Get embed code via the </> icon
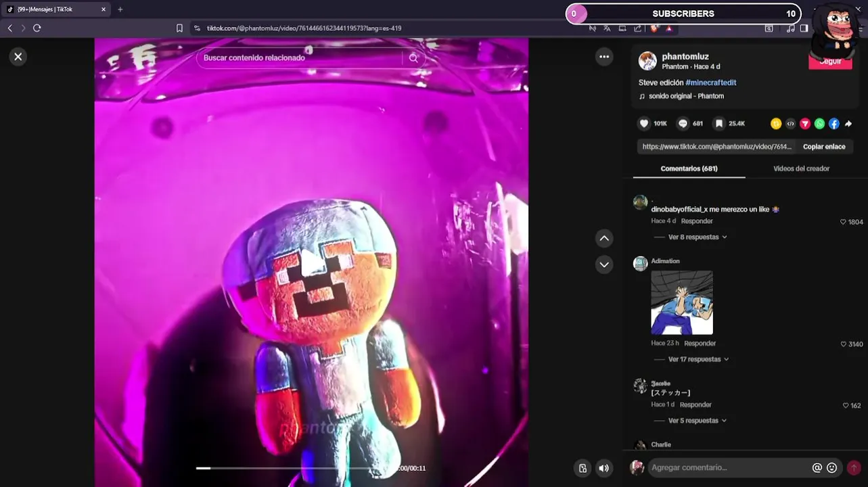868x487 pixels. (x=790, y=124)
